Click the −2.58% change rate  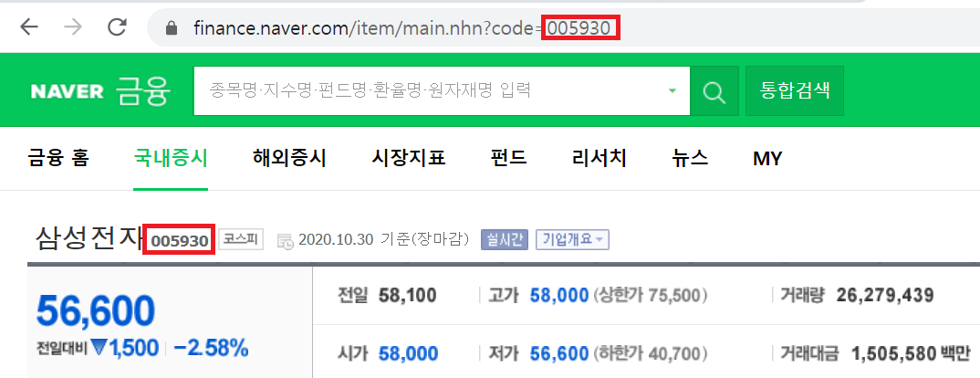(x=211, y=349)
